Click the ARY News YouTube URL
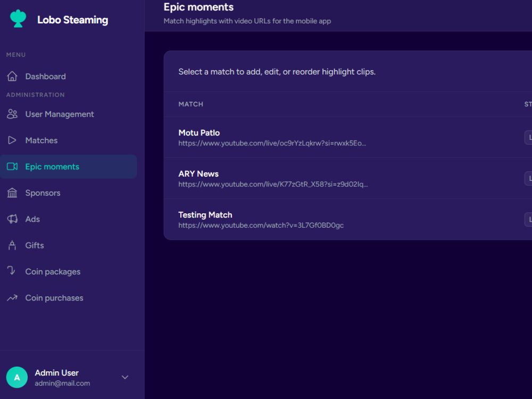Viewport: 532px width, 399px height. tap(273, 184)
